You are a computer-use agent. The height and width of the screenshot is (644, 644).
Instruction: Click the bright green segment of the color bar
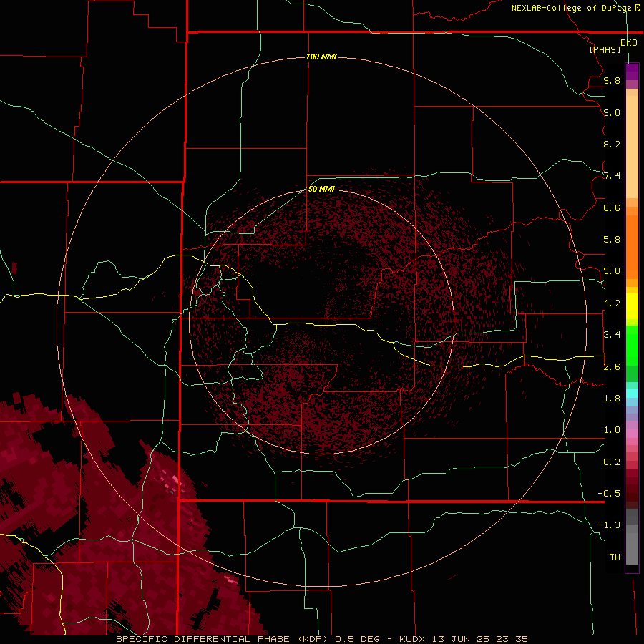(632, 345)
